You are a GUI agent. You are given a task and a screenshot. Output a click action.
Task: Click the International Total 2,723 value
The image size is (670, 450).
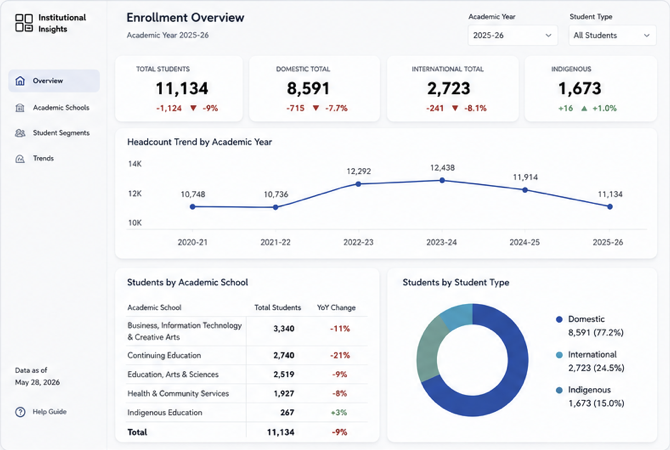449,88
